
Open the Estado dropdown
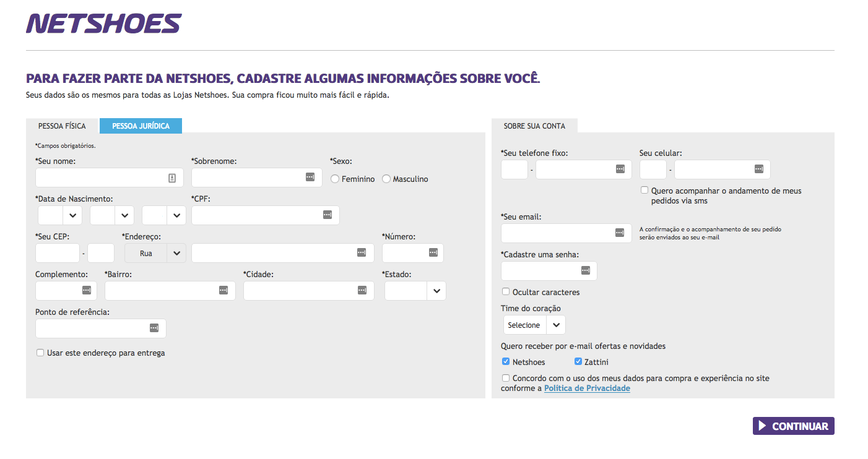point(415,291)
